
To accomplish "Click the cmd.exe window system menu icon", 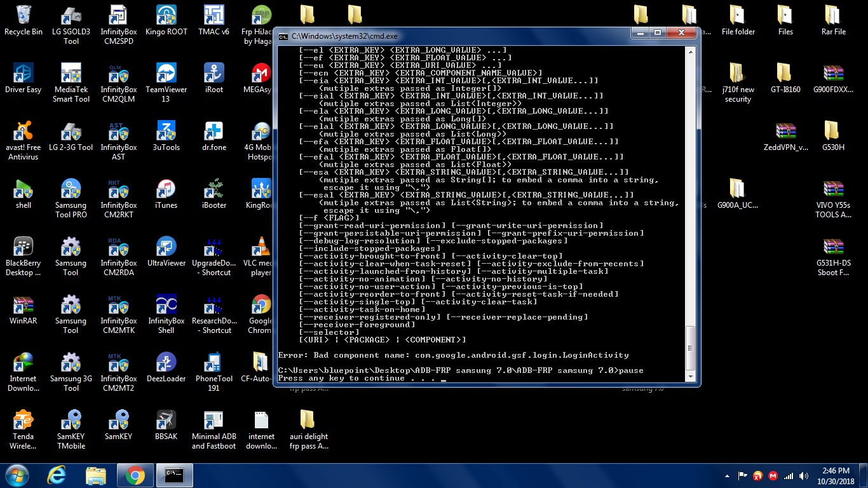I will click(283, 36).
